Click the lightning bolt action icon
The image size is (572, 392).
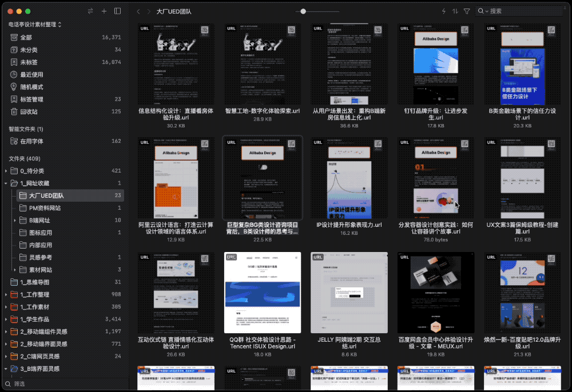[444, 11]
